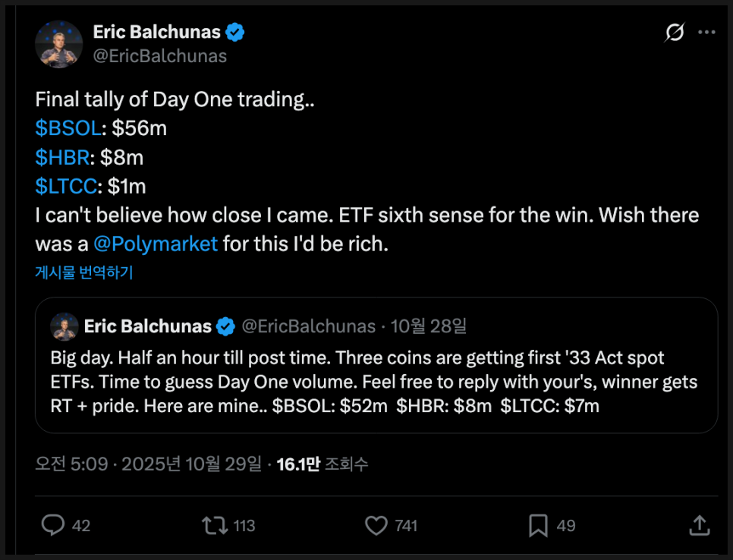
Task: Open Eric Balchunas's large profile avatar
Action: click(x=59, y=44)
